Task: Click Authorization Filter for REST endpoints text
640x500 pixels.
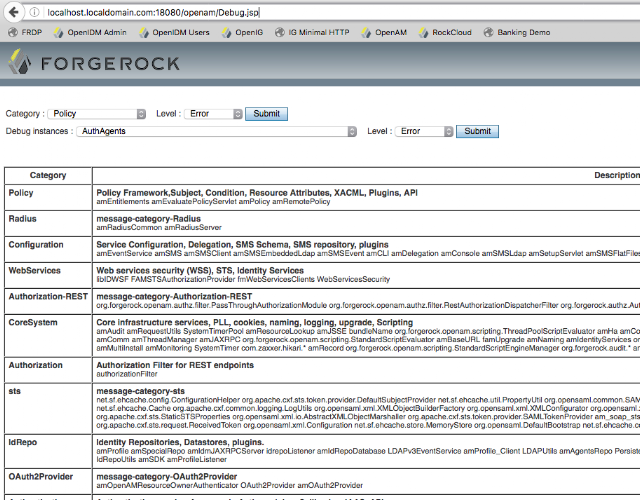Action: tap(175, 365)
